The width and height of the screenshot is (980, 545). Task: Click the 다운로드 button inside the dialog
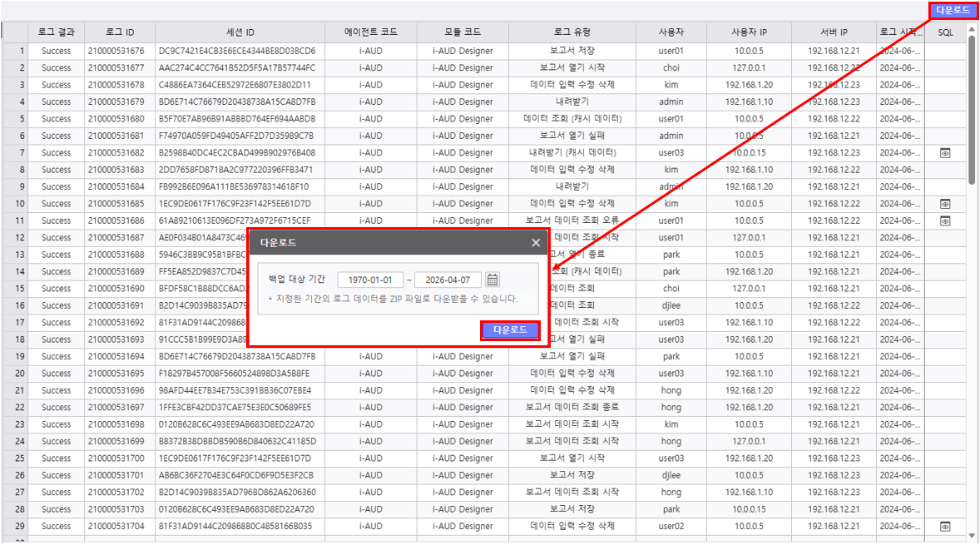coord(510,330)
